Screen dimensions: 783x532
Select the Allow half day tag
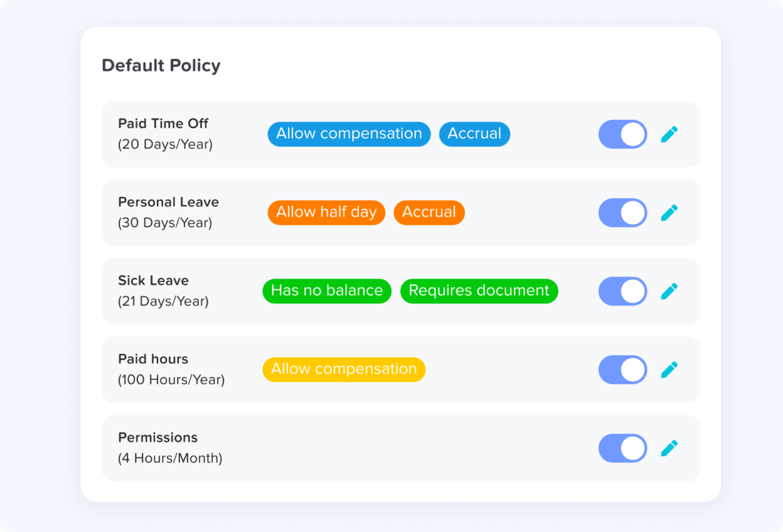(x=326, y=213)
